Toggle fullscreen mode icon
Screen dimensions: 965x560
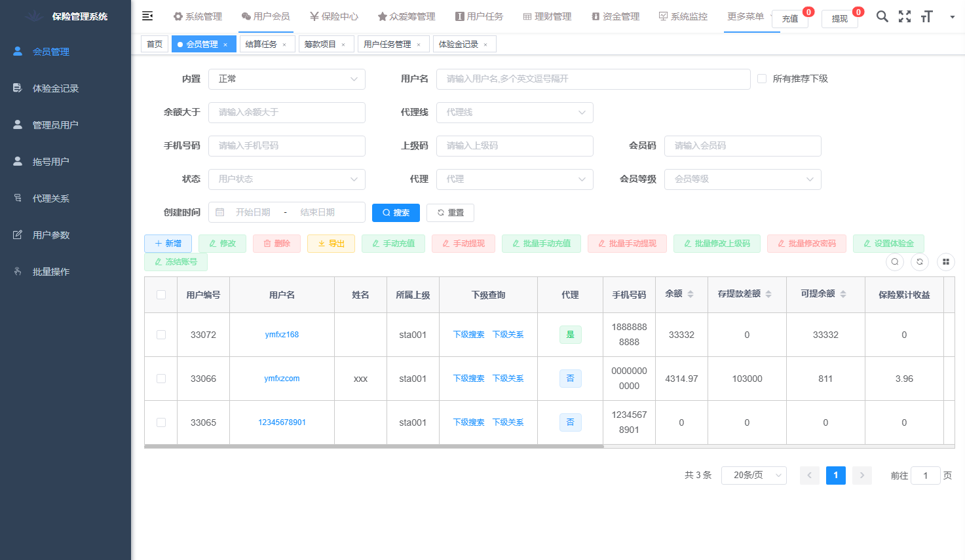point(905,16)
